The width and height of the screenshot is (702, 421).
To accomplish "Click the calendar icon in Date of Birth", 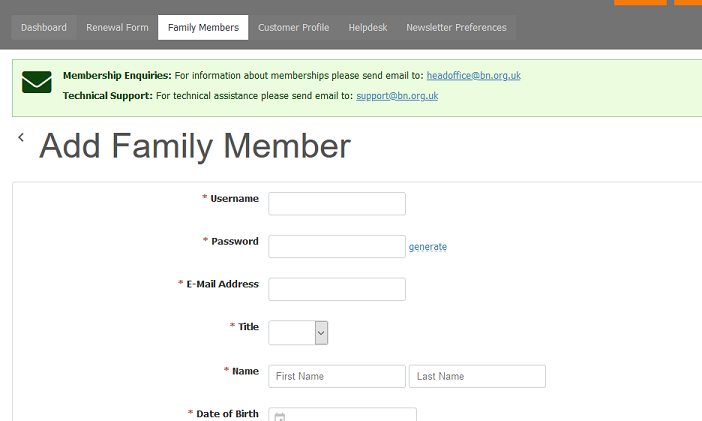I will tap(279, 417).
